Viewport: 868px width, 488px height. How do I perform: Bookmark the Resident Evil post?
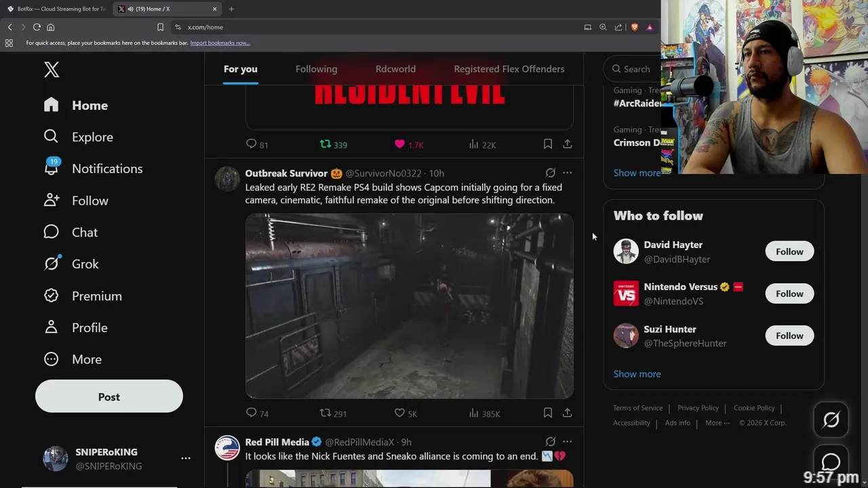(x=547, y=144)
